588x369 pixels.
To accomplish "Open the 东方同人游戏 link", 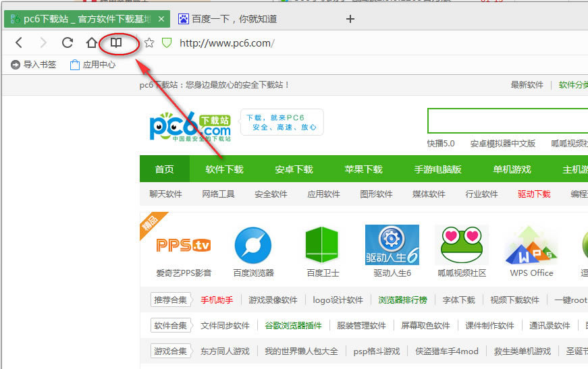I will tap(225, 351).
